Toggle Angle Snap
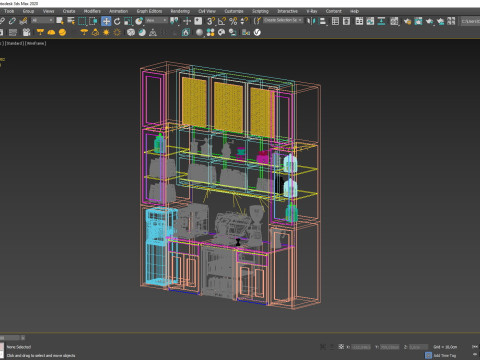The height and width of the screenshot is (360, 480). (x=222, y=21)
